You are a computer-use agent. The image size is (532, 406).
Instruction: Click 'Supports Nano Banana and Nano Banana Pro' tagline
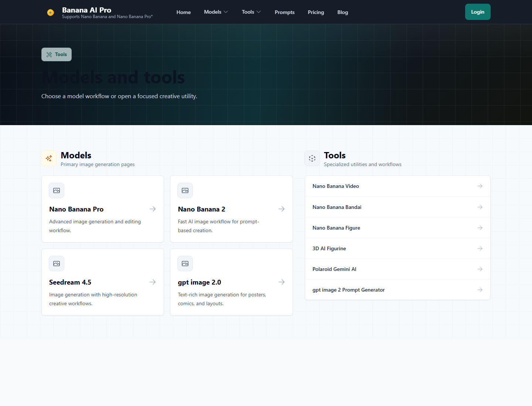pos(107,17)
